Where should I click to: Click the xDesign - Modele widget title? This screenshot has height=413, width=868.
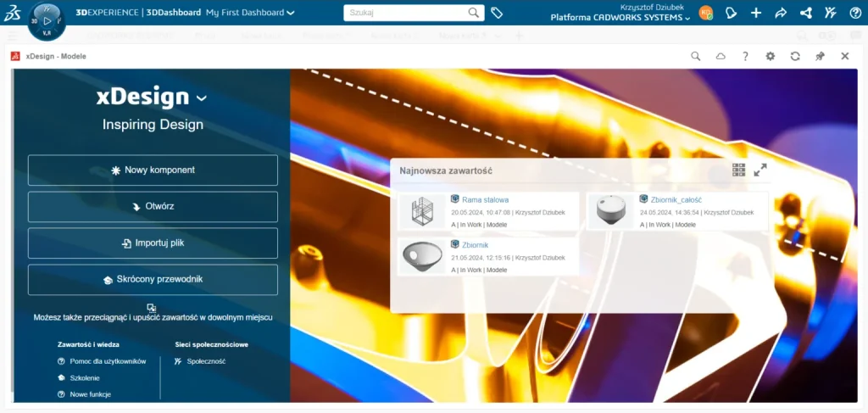point(56,56)
